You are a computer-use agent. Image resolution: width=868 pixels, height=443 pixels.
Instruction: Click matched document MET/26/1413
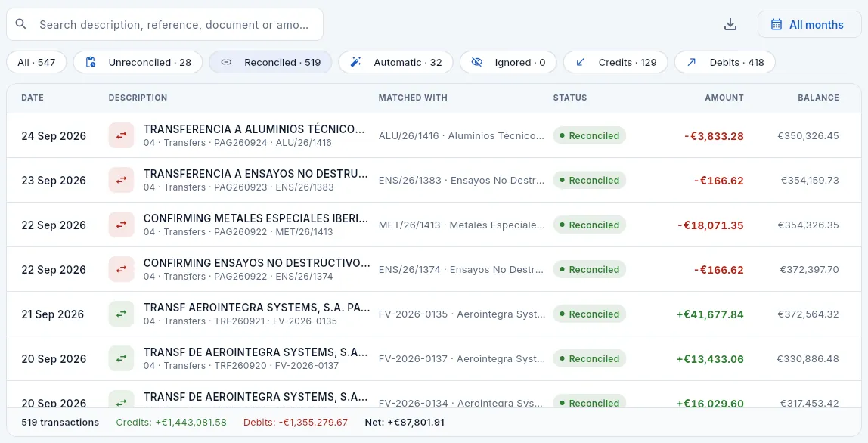pyautogui.click(x=462, y=225)
